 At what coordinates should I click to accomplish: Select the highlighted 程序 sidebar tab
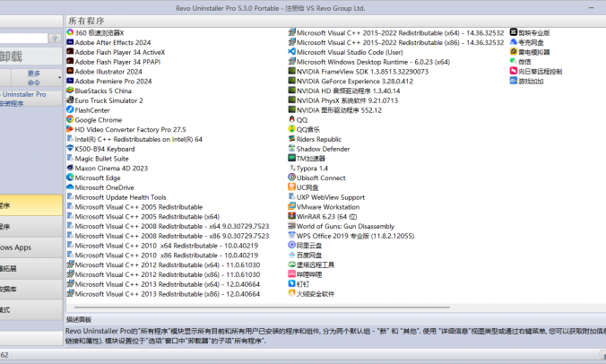[x=30, y=205]
